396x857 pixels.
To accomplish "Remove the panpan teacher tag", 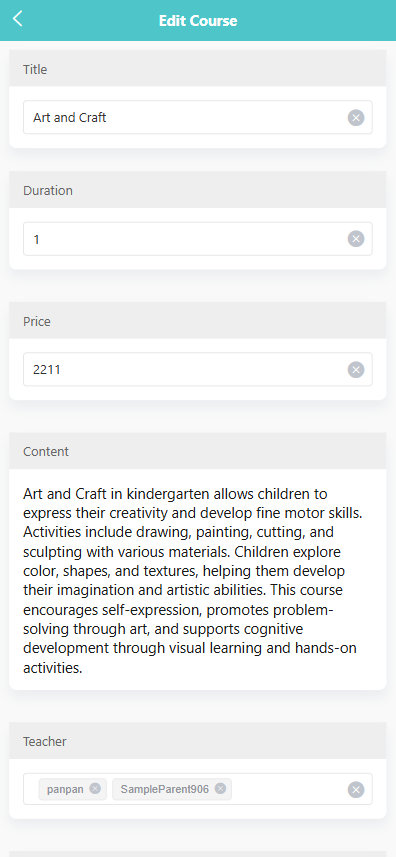I will tap(95, 789).
